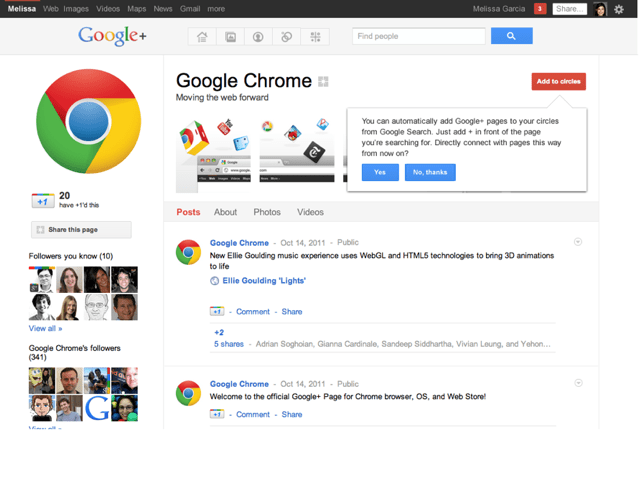Open the Home stream icon
Image resolution: width=639 pixels, height=481 pixels.
[202, 37]
